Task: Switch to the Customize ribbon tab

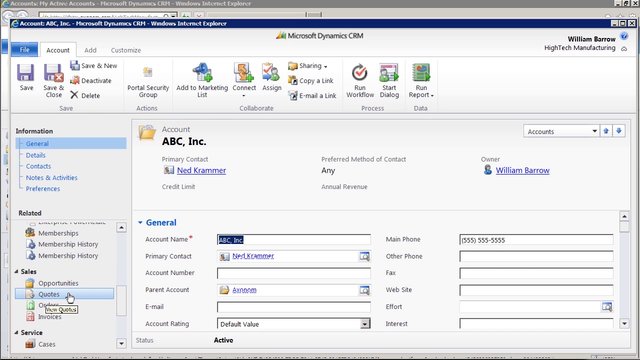Action: tap(126, 50)
